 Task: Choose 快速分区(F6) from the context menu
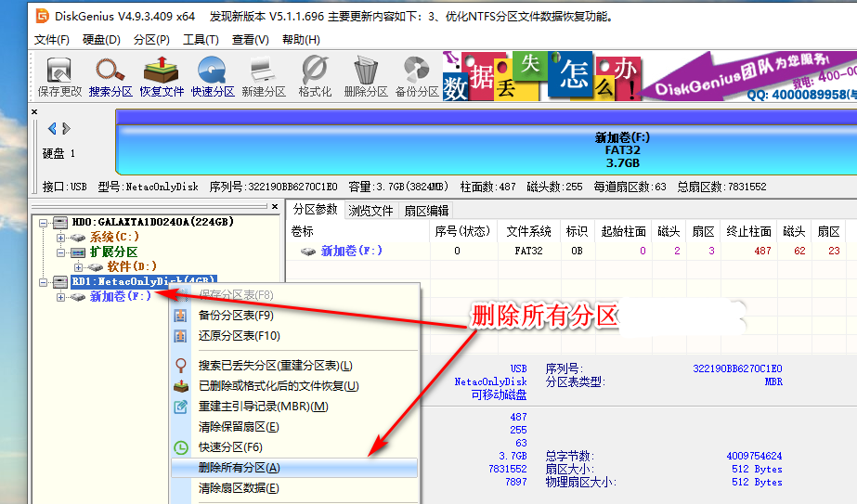tap(294, 447)
